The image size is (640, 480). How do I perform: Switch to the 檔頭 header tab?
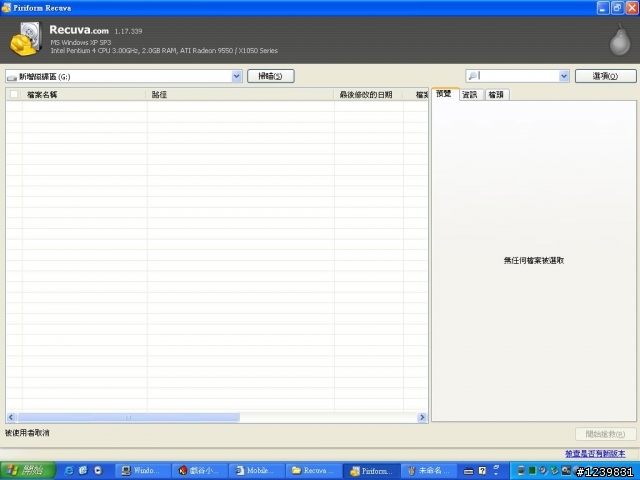497,95
